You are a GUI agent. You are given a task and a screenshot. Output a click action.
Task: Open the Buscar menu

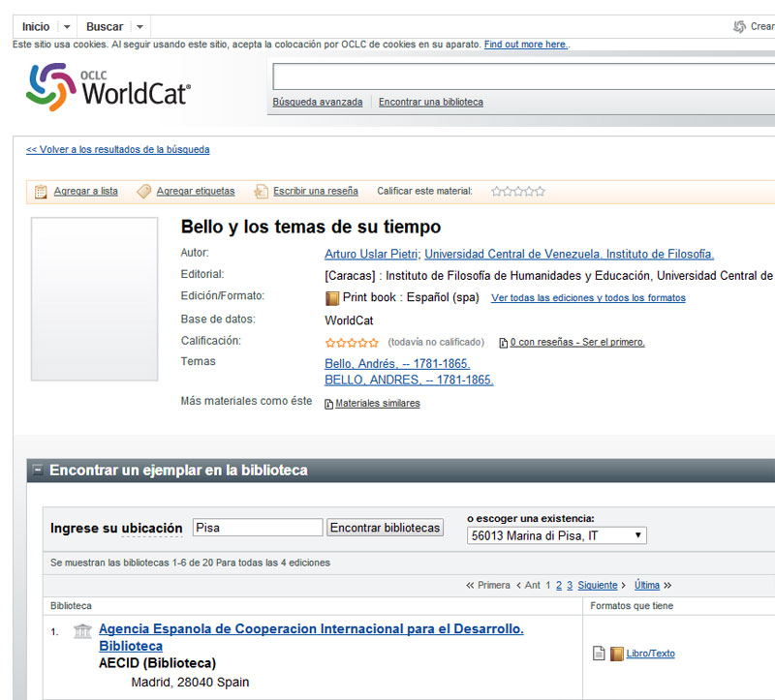coord(105,27)
